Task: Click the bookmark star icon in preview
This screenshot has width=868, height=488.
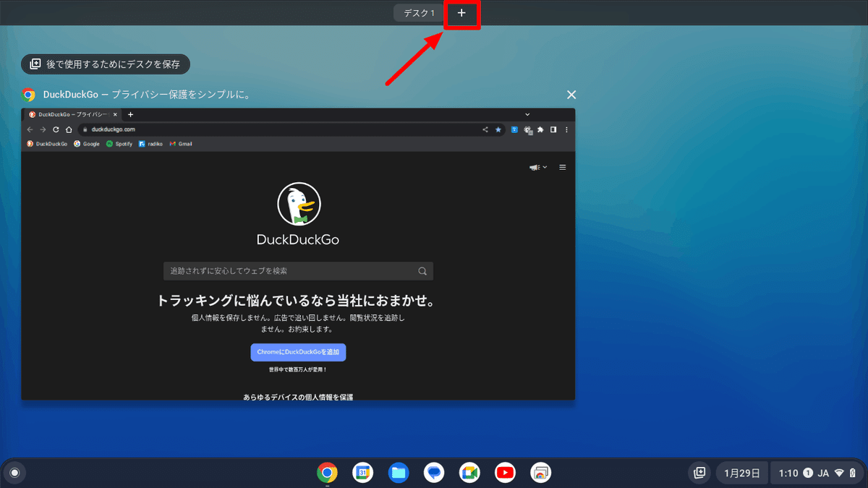Action: 498,129
